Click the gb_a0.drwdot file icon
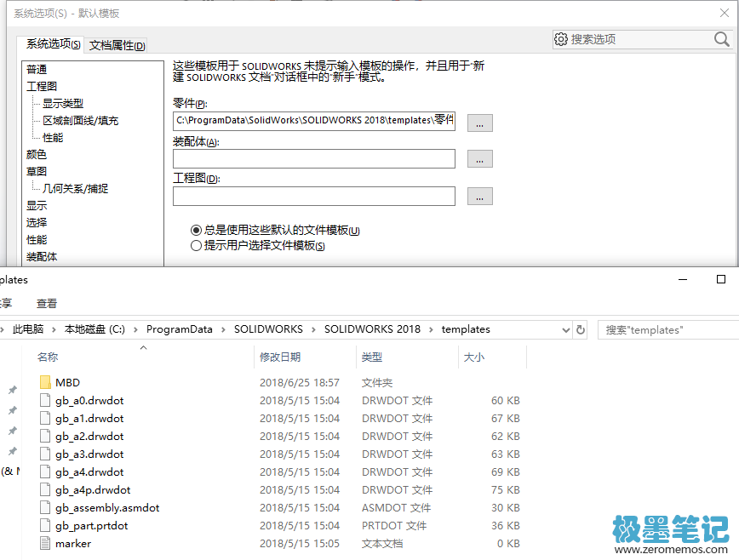 pyautogui.click(x=45, y=401)
